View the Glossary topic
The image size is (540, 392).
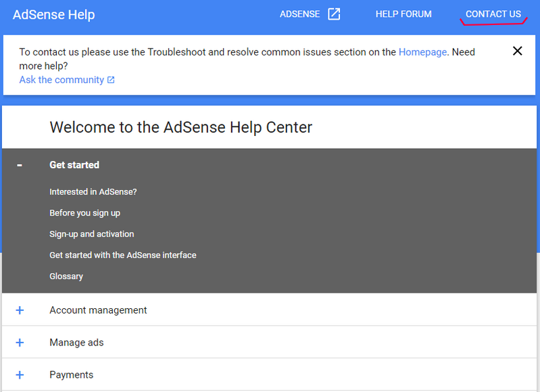pyautogui.click(x=66, y=276)
